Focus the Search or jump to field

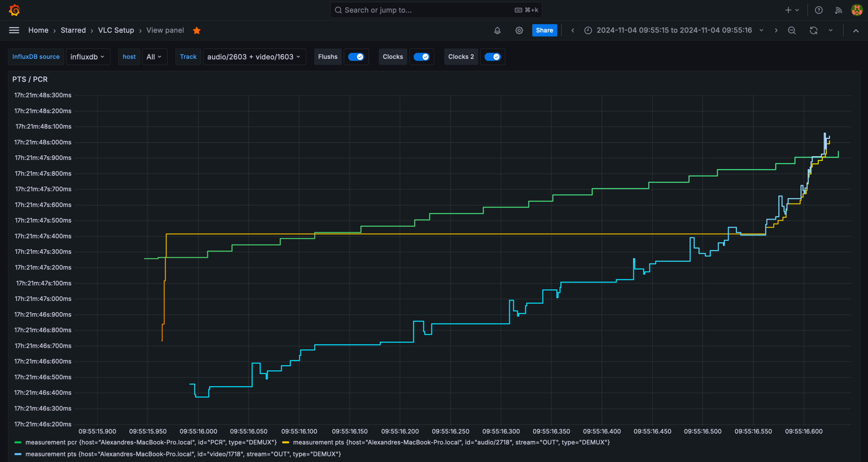pos(436,10)
